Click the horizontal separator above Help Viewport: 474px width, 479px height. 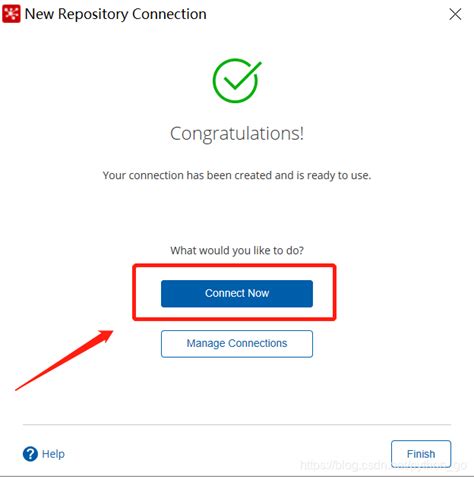coord(237,425)
